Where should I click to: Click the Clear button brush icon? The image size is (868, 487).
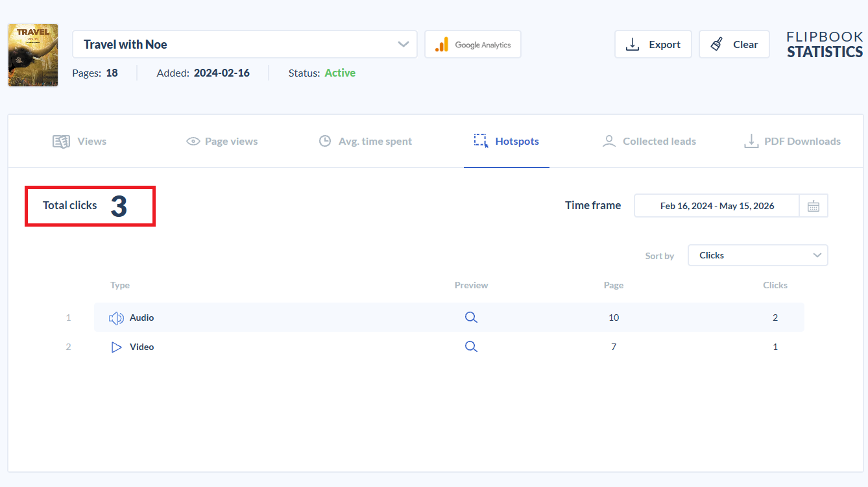pos(717,44)
